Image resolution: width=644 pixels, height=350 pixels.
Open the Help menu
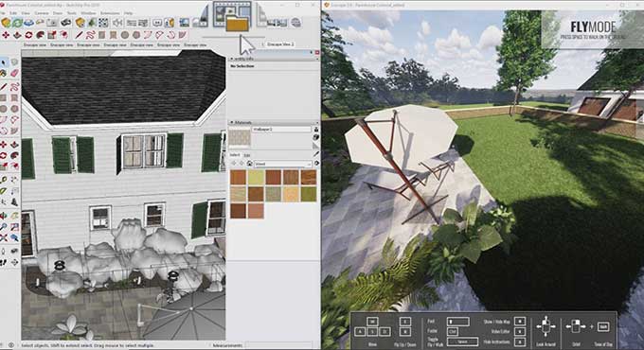click(129, 13)
